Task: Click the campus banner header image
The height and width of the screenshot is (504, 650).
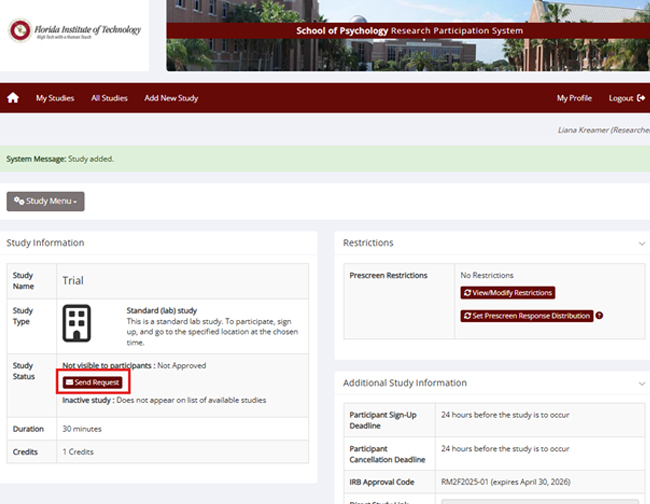Action: click(407, 35)
